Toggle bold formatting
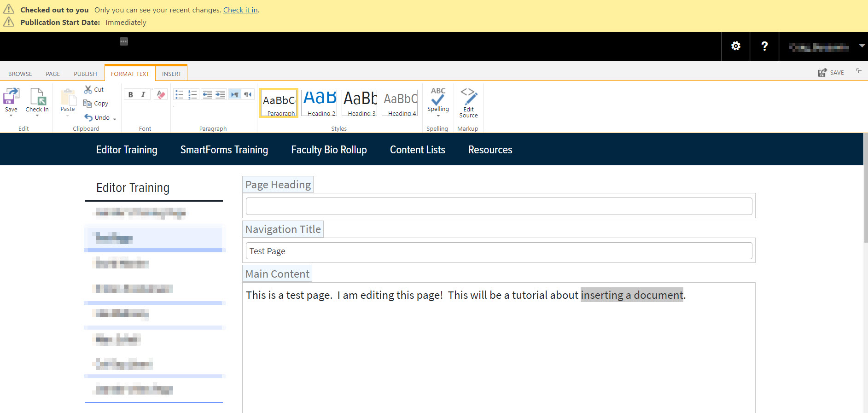The height and width of the screenshot is (413, 868). [x=131, y=94]
